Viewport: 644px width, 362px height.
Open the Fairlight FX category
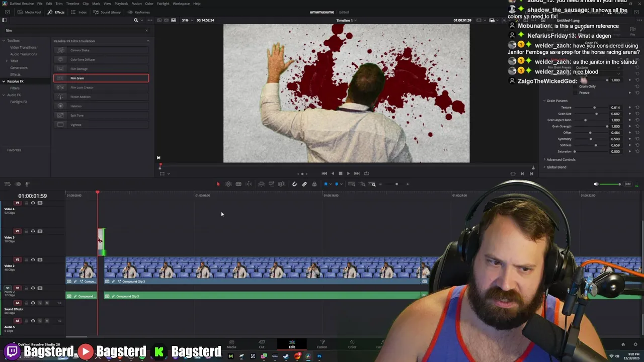(x=19, y=102)
